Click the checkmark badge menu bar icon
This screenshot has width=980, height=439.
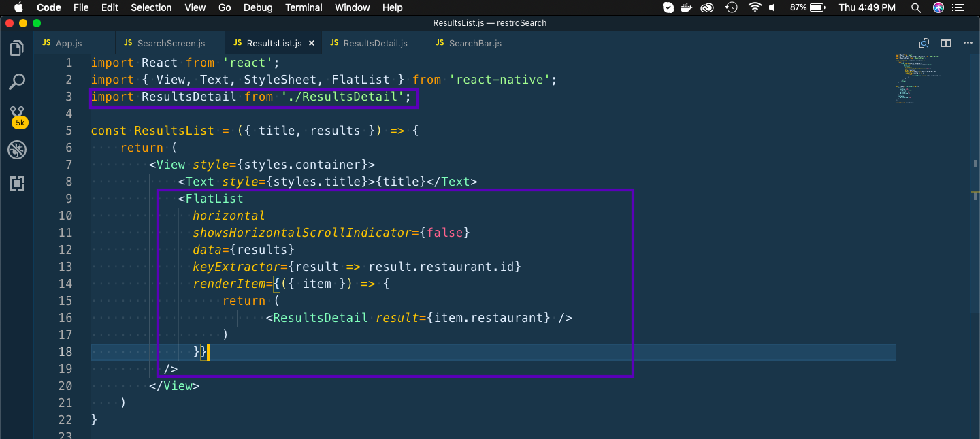click(668, 7)
